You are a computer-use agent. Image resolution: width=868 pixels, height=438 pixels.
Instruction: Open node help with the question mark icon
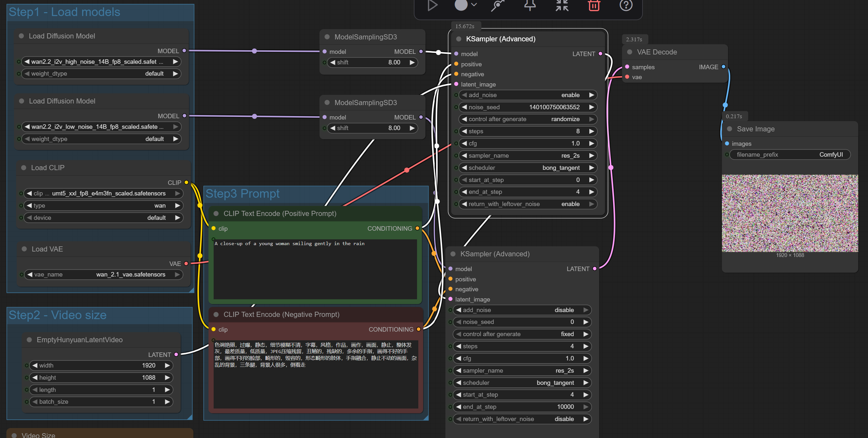[x=626, y=5]
